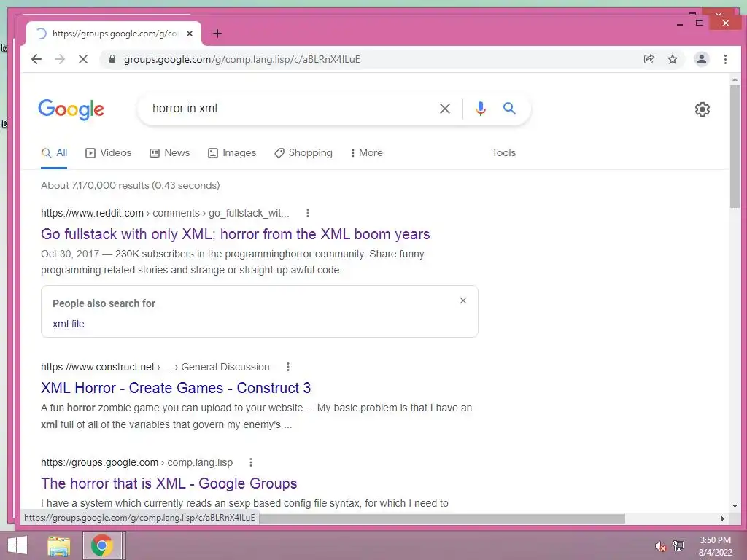Click the horizontal scrollbar thumb
747x560 pixels.
coord(442,518)
